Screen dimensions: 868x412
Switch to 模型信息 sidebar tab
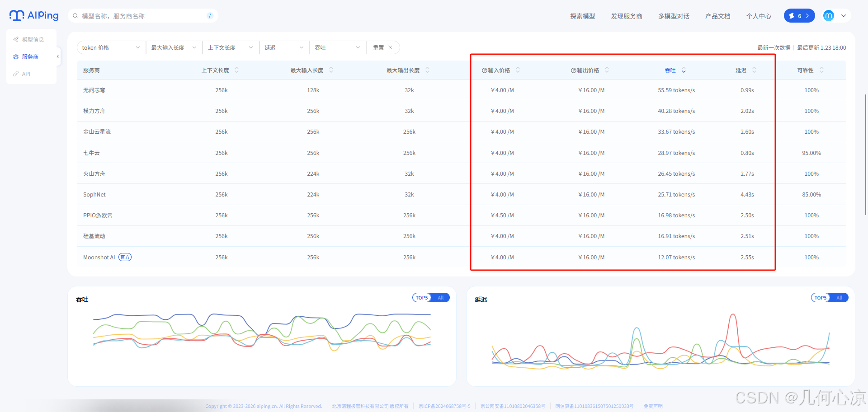pyautogui.click(x=31, y=39)
